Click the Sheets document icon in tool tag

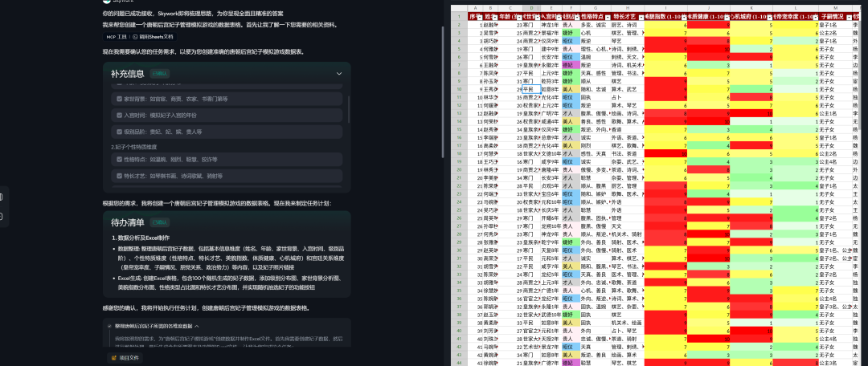[x=136, y=36]
